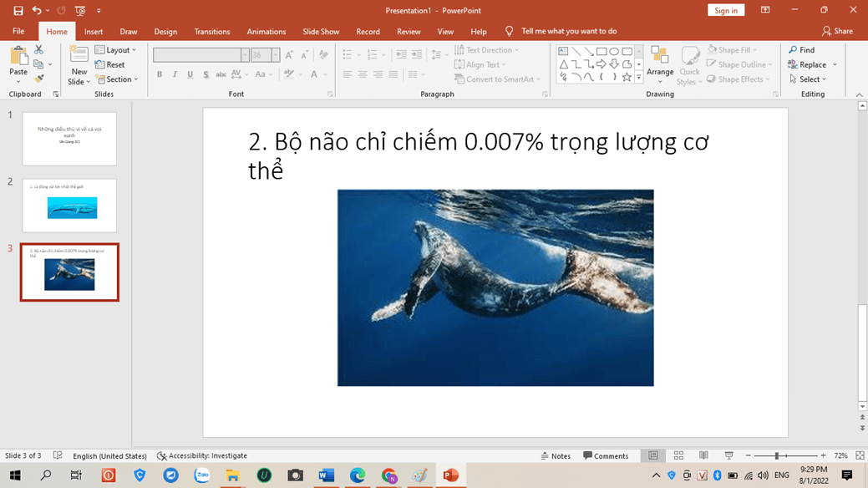Open Arrange tool in Drawing group
The image size is (868, 488).
click(x=659, y=64)
